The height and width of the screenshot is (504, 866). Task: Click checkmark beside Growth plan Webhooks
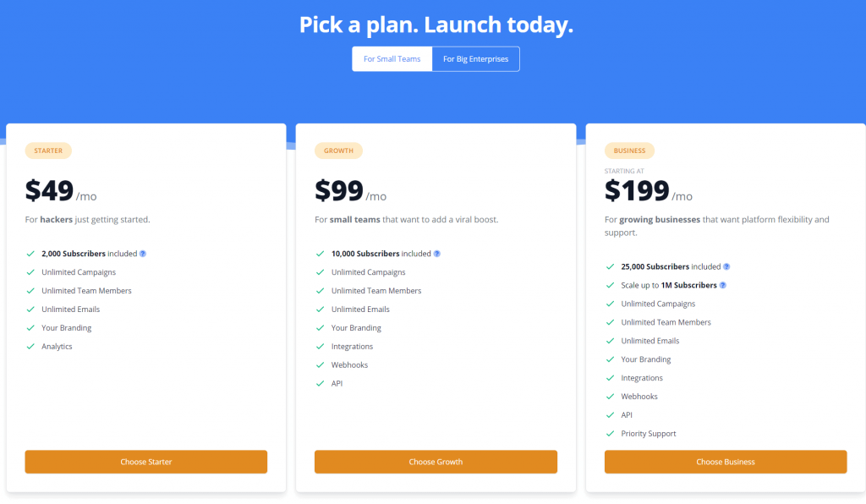coord(321,365)
